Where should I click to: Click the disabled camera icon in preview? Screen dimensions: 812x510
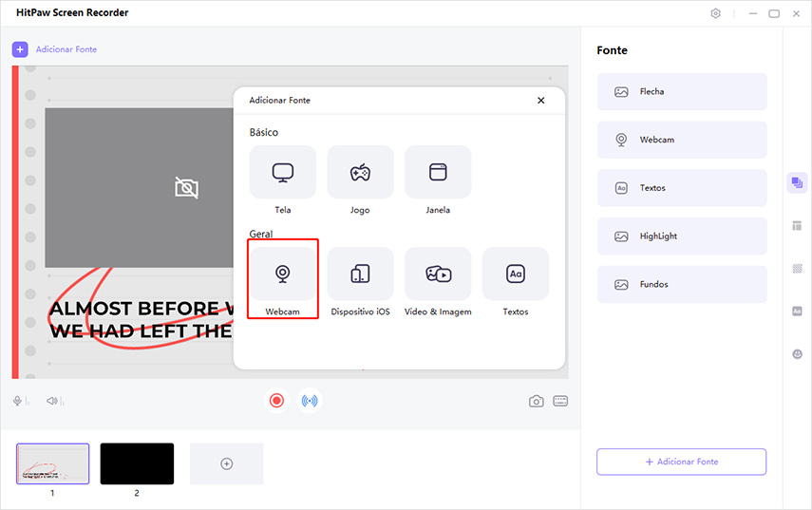pos(186,187)
